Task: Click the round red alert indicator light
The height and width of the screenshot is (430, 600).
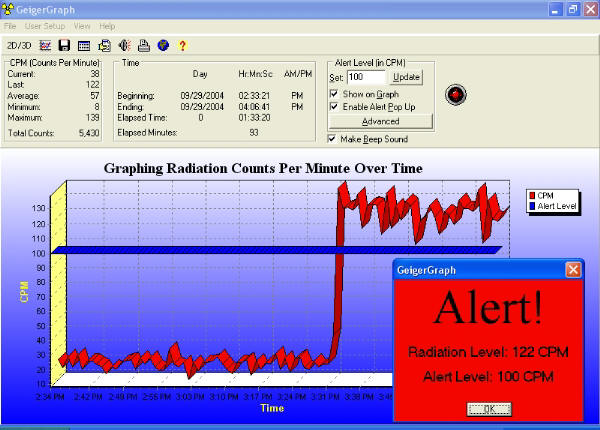Action: [455, 94]
